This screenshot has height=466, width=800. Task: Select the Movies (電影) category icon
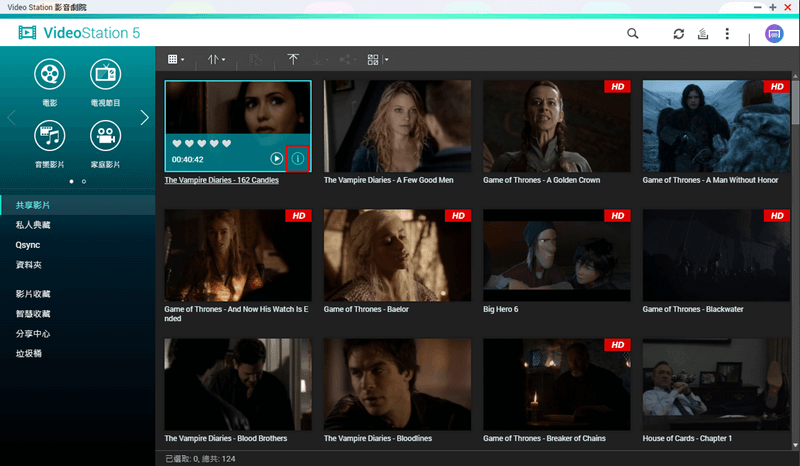tap(49, 75)
